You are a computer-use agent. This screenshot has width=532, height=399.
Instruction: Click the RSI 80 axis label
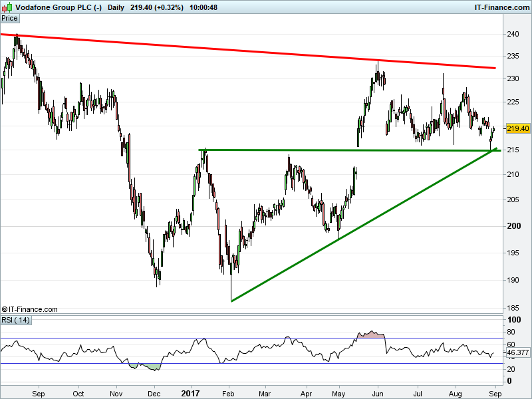[511, 332]
